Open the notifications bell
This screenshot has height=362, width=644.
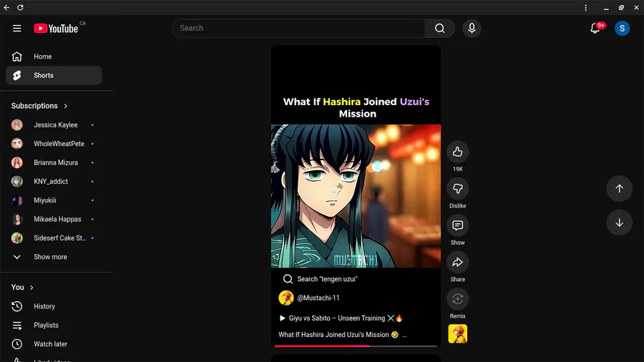[x=595, y=29]
